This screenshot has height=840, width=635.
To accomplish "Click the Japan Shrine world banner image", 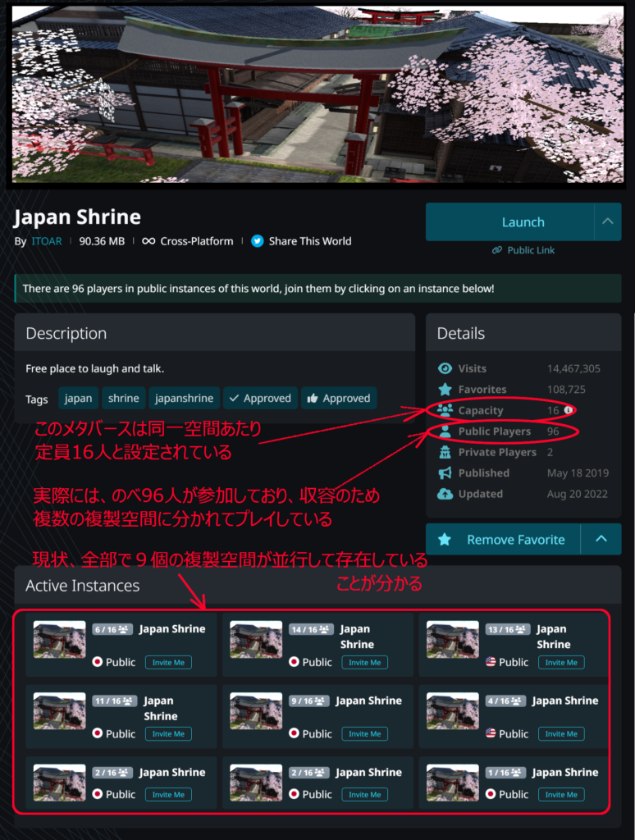I will [317, 94].
